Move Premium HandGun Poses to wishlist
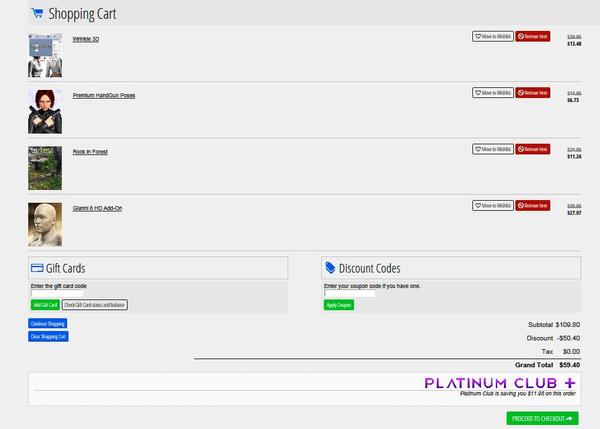The height and width of the screenshot is (429, 600). click(493, 93)
